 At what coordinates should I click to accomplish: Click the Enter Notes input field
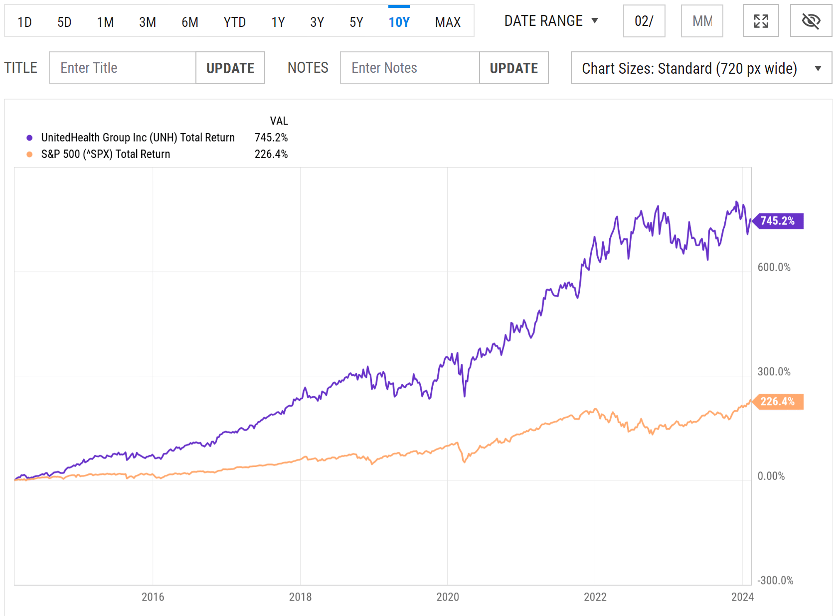(x=410, y=68)
